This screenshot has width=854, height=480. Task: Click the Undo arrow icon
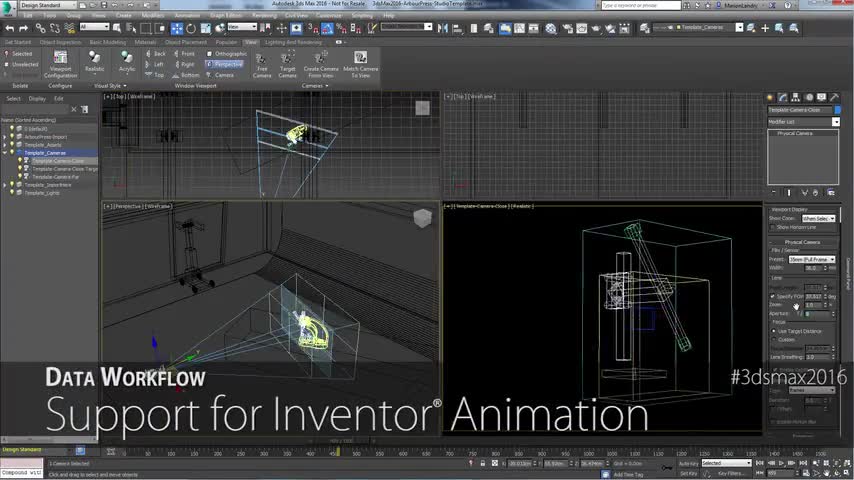[9, 28]
